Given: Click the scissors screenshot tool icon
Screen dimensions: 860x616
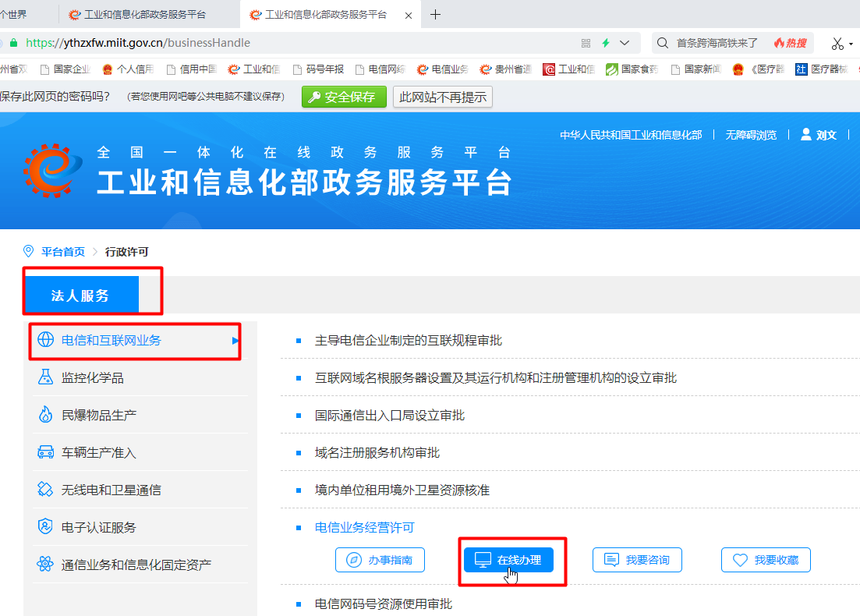Looking at the screenshot, I should [837, 44].
